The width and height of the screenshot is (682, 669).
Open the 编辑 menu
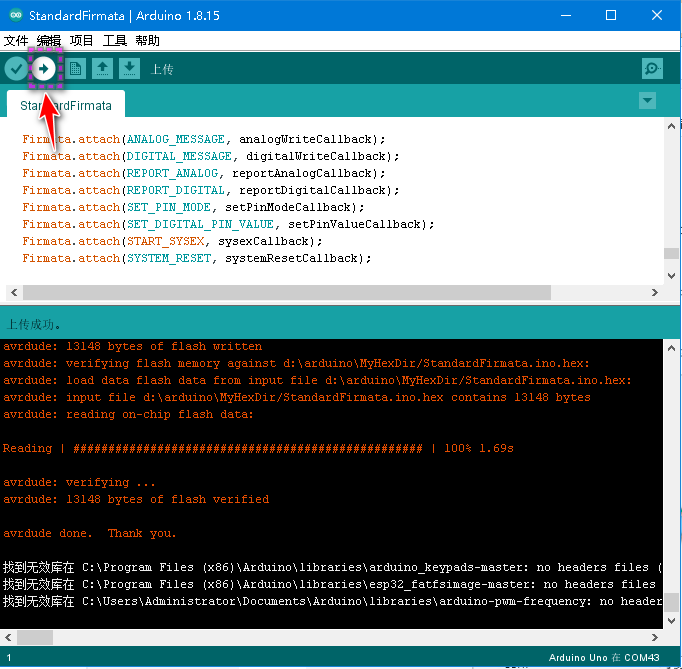click(x=49, y=41)
